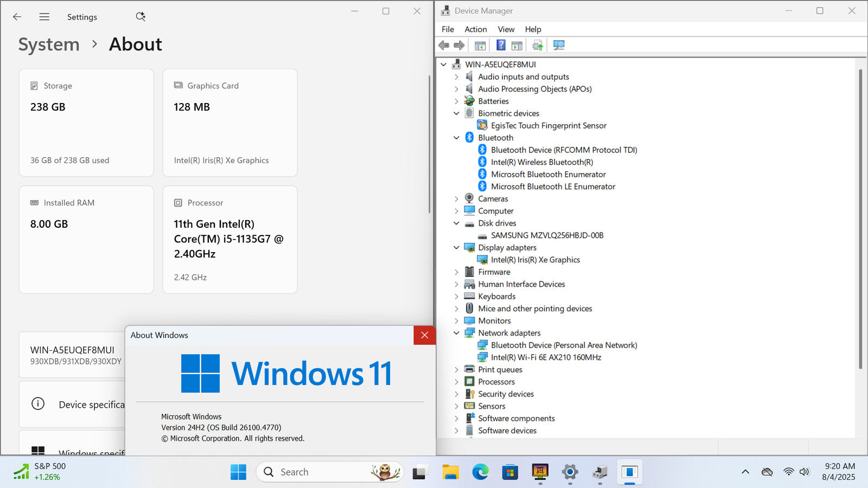The height and width of the screenshot is (488, 868).
Task: Expand the Audio inputs and outputs node
Action: pos(456,77)
